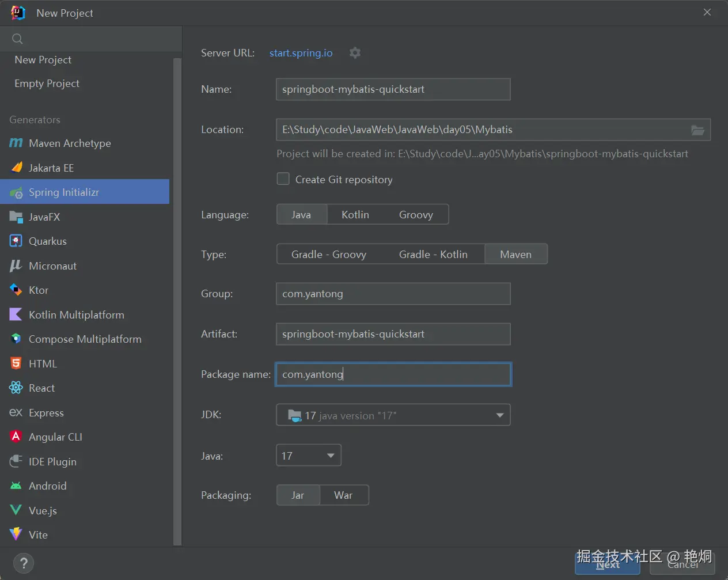Screen dimensions: 728x580
Task: Click the Maven Archetype icon
Action: coord(16,143)
